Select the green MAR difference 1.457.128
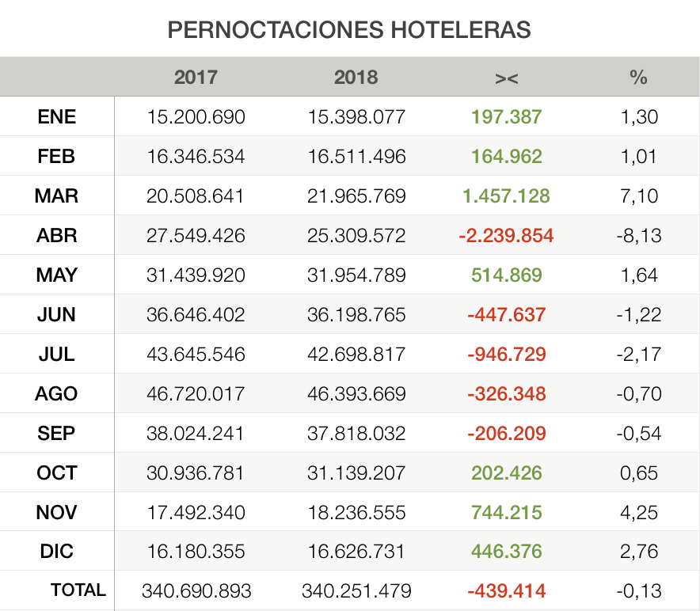 click(x=506, y=196)
